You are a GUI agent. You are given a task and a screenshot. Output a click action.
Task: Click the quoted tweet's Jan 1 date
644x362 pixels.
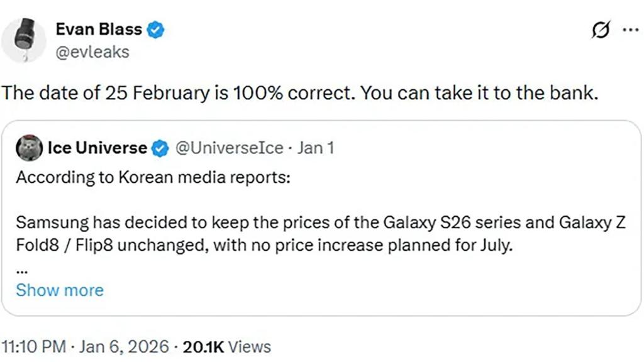click(315, 149)
